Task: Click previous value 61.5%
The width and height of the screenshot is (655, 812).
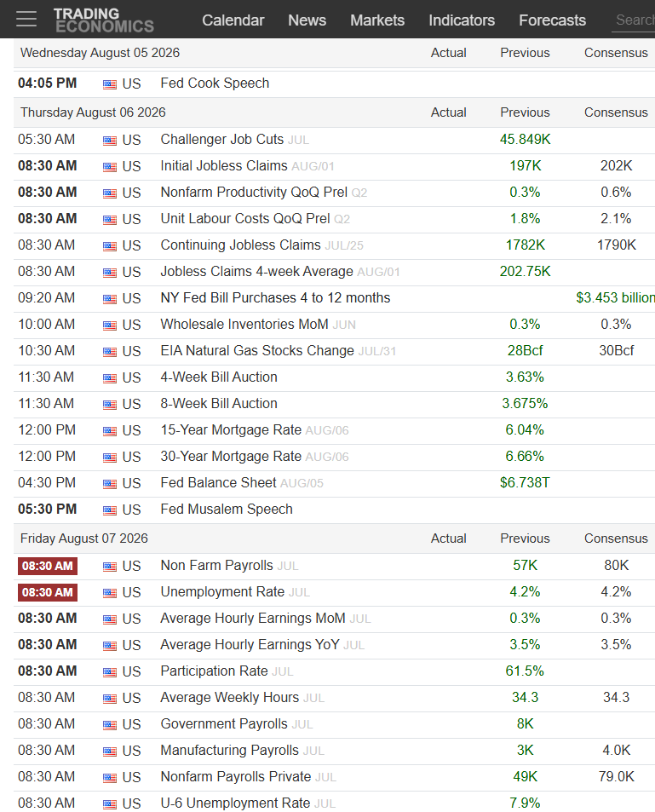Action: (x=525, y=671)
